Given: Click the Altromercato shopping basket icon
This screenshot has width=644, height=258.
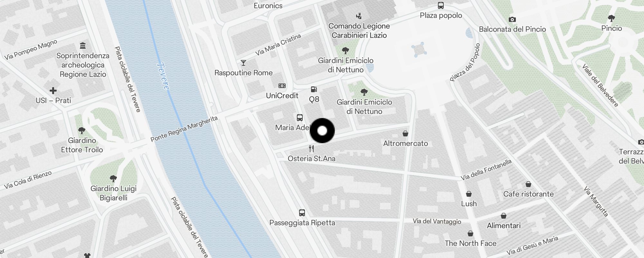Looking at the screenshot, I should [405, 134].
